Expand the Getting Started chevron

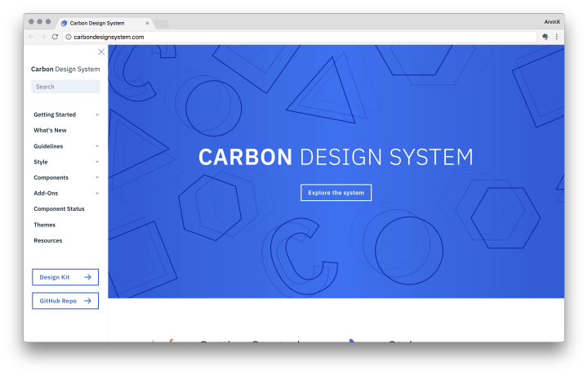[97, 114]
